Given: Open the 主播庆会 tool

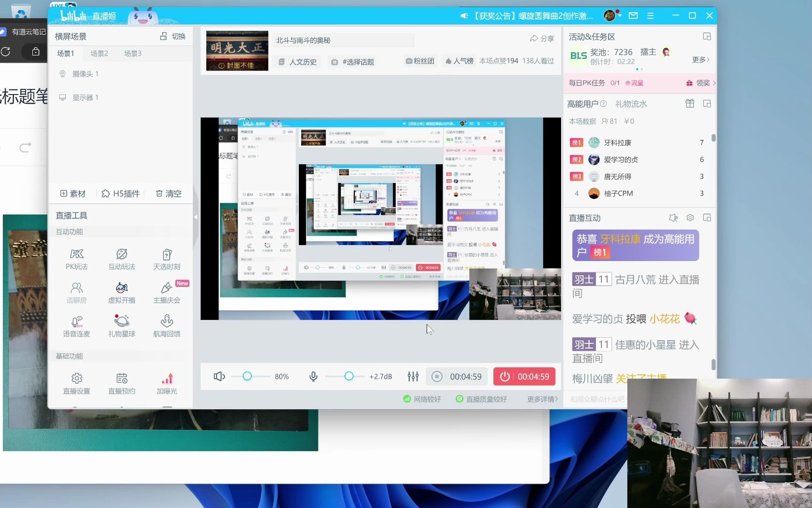Looking at the screenshot, I should click(167, 293).
